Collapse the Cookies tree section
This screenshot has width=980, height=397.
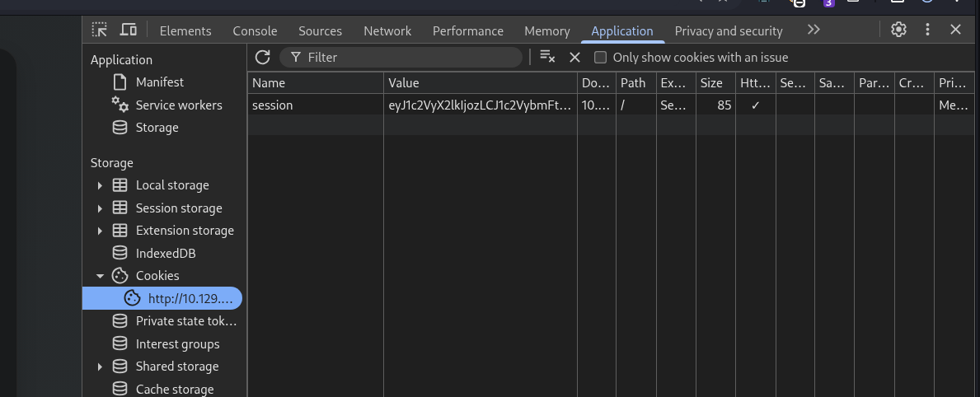[101, 276]
